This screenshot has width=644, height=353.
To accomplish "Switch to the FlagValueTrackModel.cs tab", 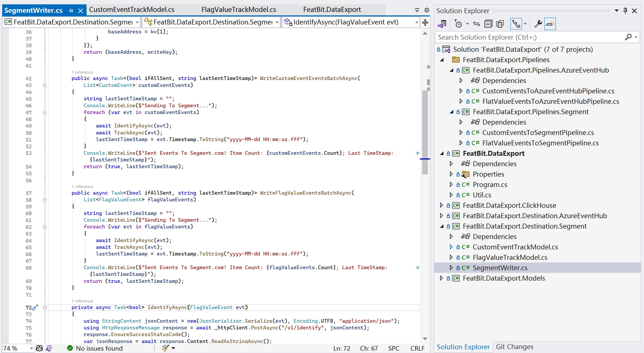I will point(239,10).
